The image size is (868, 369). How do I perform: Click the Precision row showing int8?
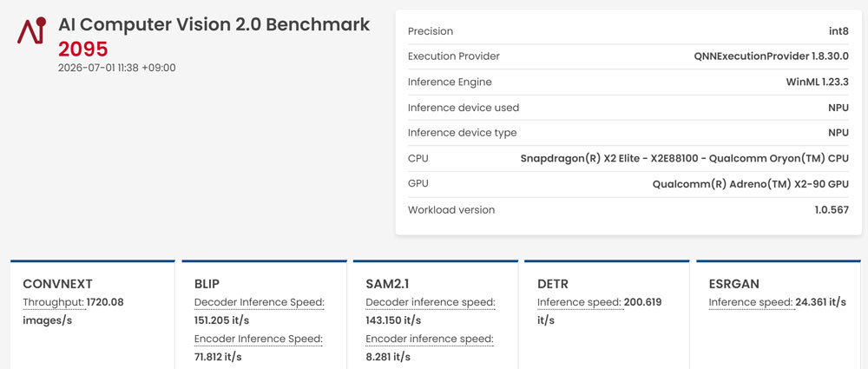pos(628,31)
